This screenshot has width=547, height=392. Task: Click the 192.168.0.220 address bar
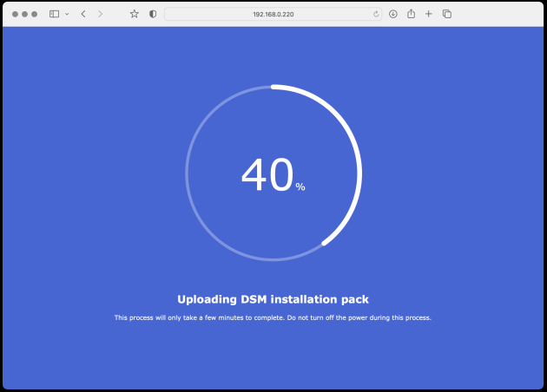(273, 14)
